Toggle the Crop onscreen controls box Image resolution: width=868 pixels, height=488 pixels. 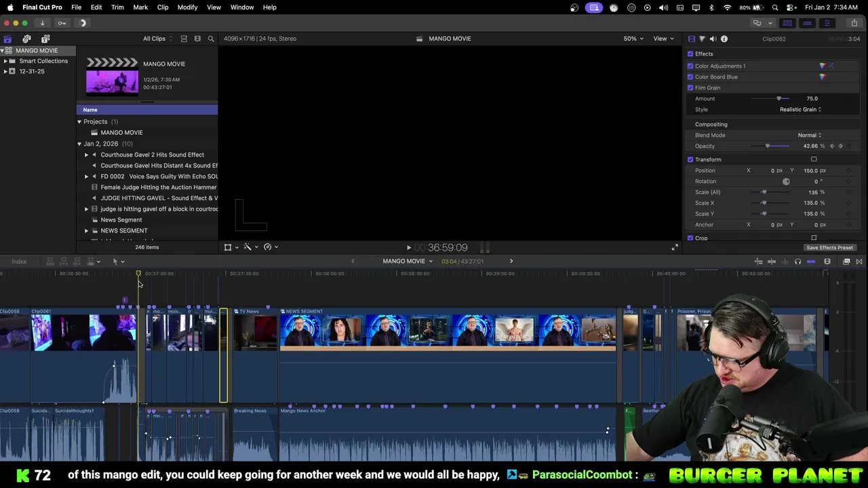pos(814,238)
